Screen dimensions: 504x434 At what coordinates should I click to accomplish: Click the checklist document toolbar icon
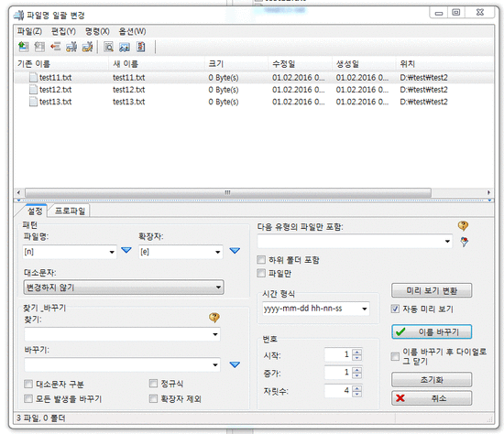point(141,47)
